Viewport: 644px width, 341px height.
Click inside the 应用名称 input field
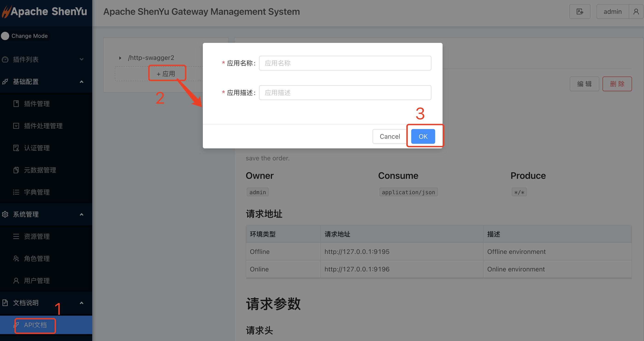[x=345, y=63]
